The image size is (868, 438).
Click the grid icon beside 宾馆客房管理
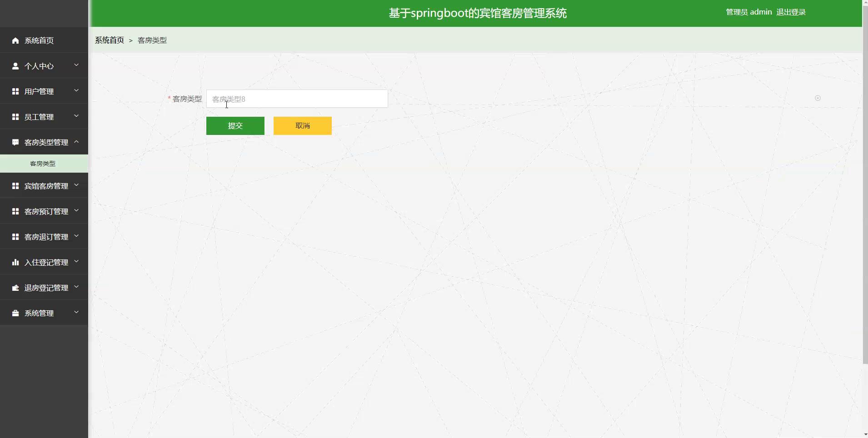(x=15, y=186)
